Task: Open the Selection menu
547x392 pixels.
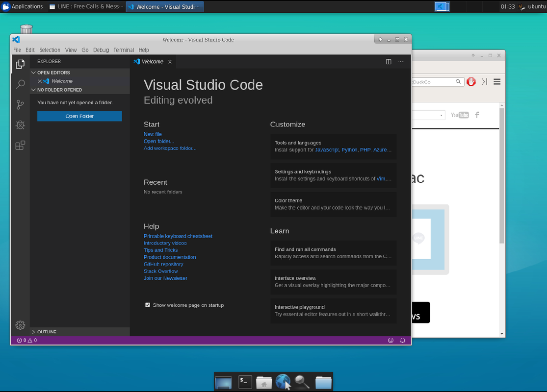Action: click(50, 50)
